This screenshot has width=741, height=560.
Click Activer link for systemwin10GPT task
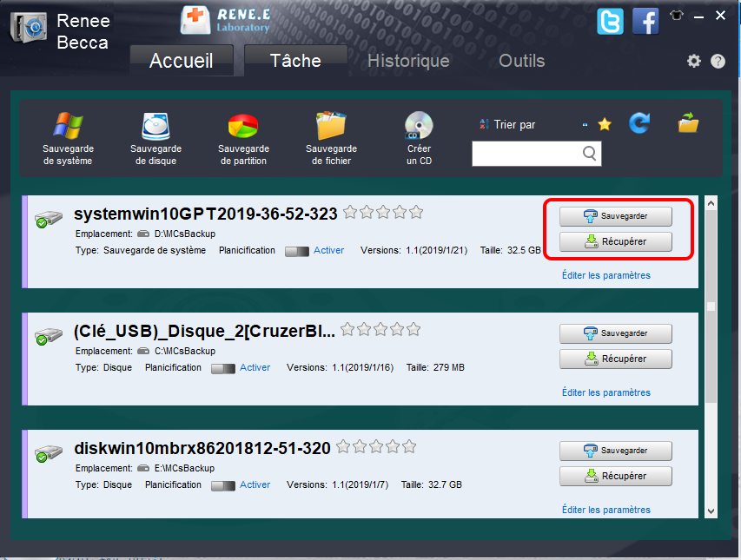pos(328,250)
